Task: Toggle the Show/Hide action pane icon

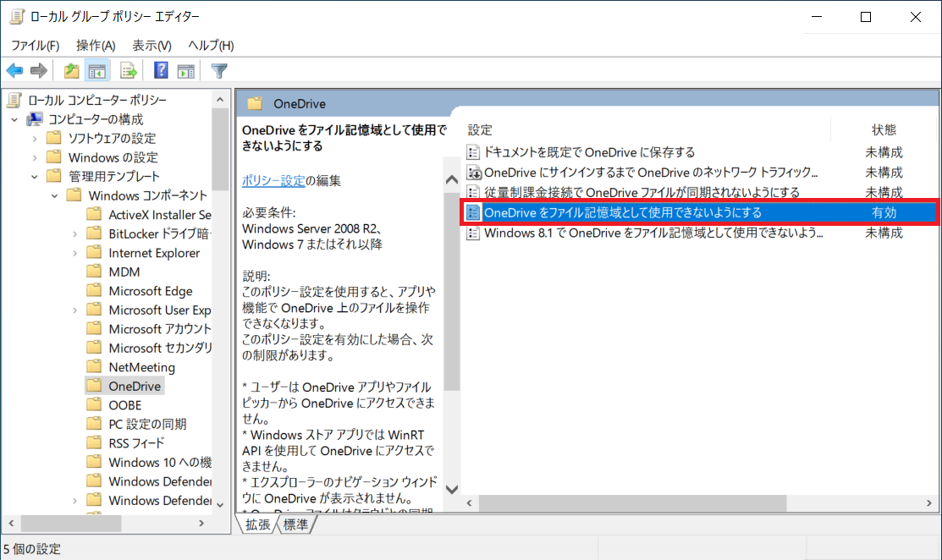Action: tap(186, 71)
